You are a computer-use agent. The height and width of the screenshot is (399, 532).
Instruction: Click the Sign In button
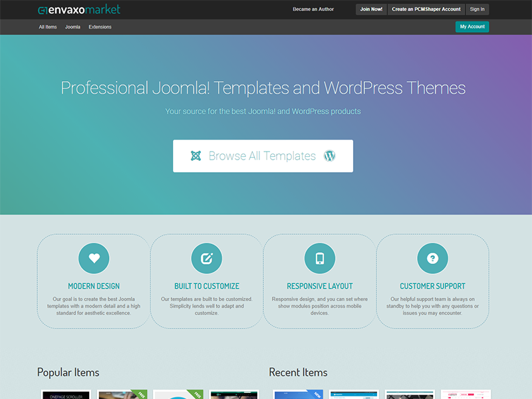tap(477, 9)
